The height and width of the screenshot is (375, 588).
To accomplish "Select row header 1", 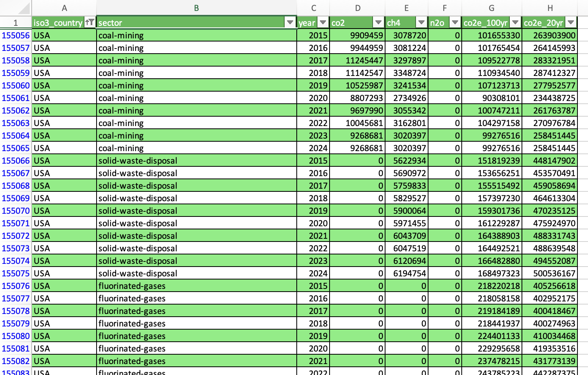I will [x=16, y=23].
